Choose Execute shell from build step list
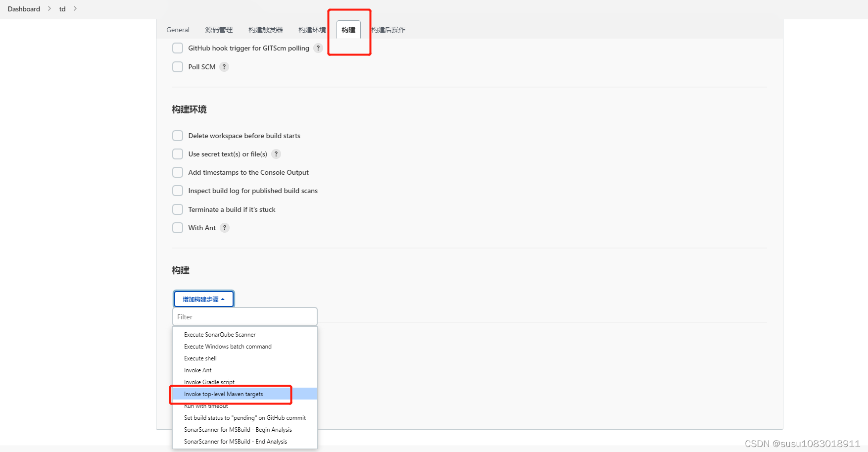Viewport: 868px width, 452px height. pyautogui.click(x=200, y=358)
